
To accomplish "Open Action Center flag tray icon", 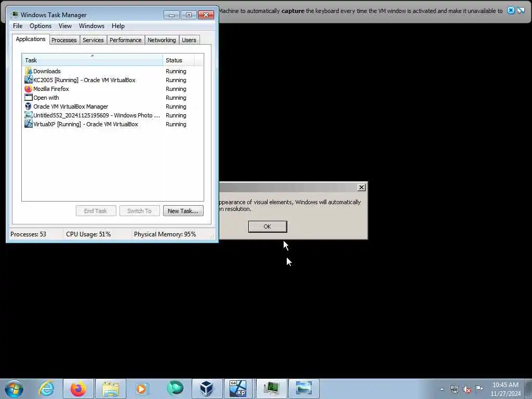I will 480,389.
